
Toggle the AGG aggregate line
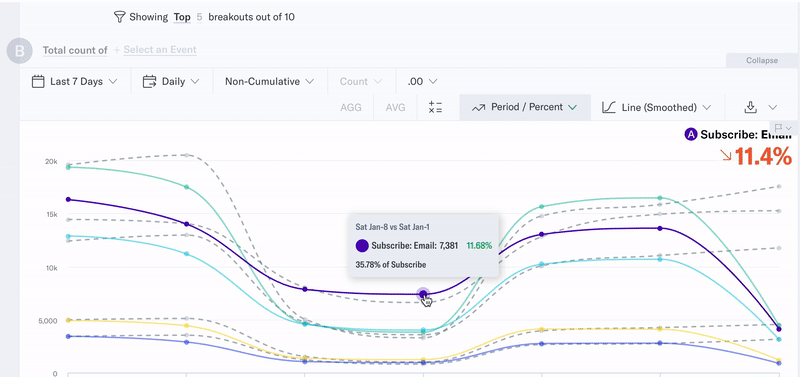pyautogui.click(x=351, y=108)
